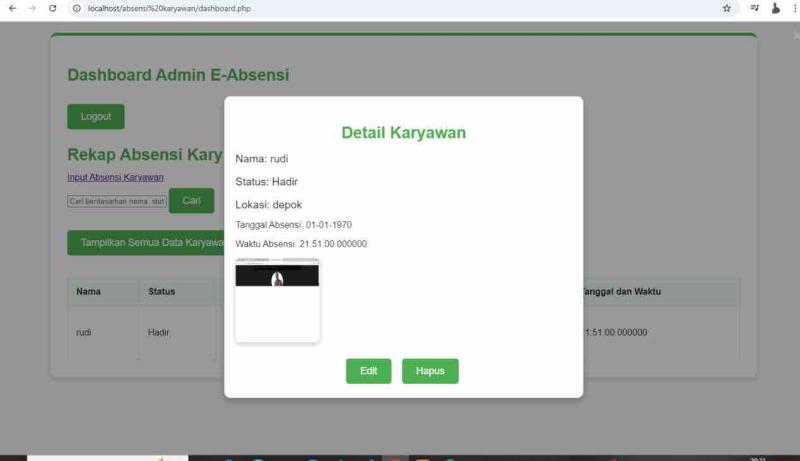Open the attendance photo thumbnail

277,300
